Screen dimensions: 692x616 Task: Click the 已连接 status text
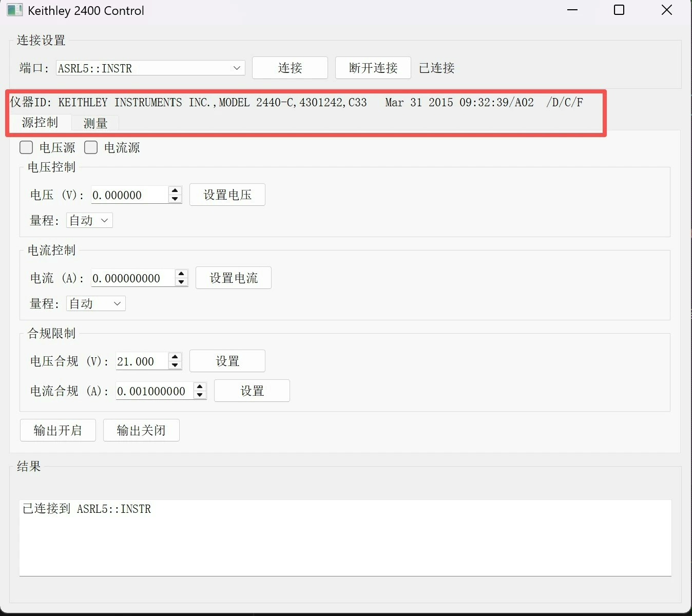(x=437, y=68)
